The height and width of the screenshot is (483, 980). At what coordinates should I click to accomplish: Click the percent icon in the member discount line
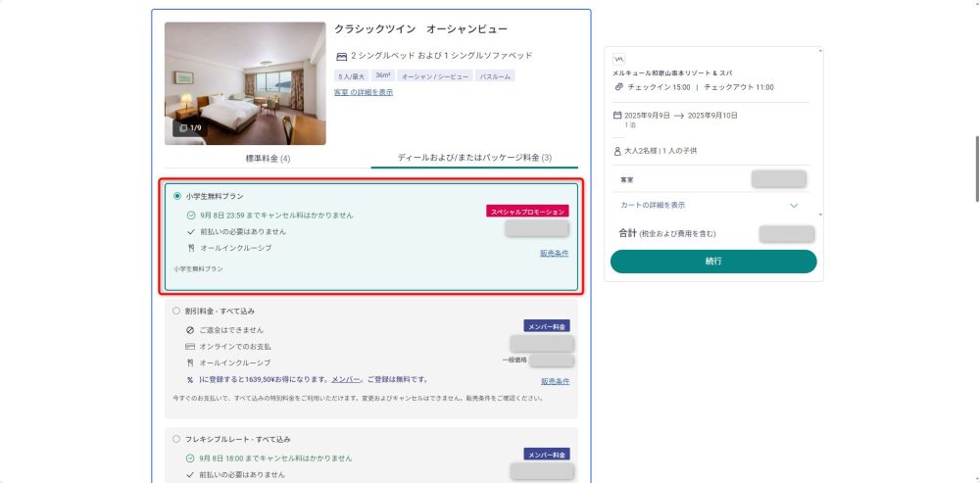coord(190,379)
